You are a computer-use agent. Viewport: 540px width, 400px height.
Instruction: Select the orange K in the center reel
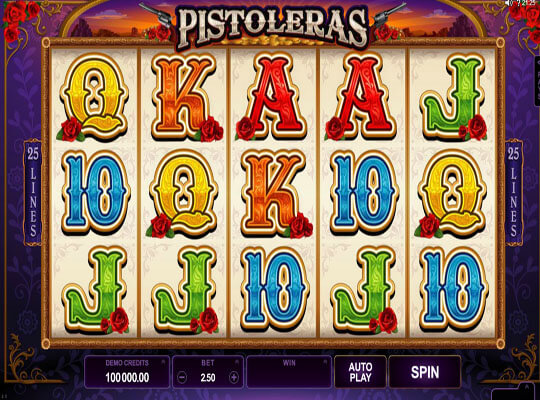[276, 193]
